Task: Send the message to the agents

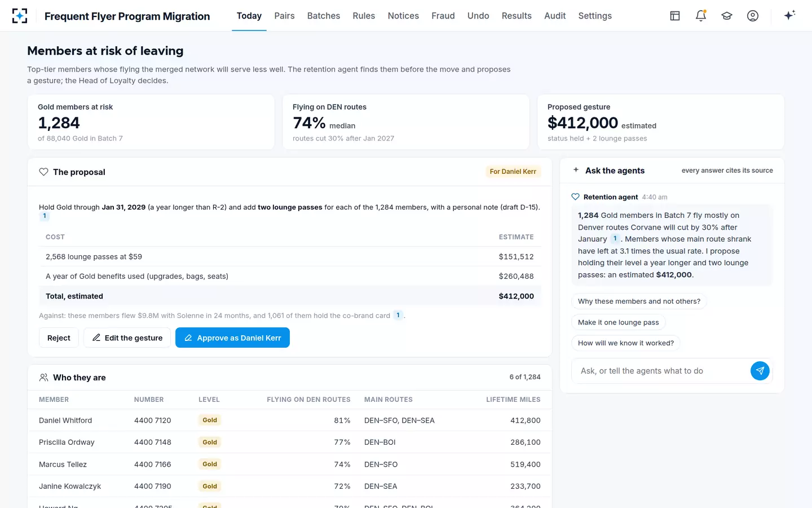Action: [x=760, y=371]
